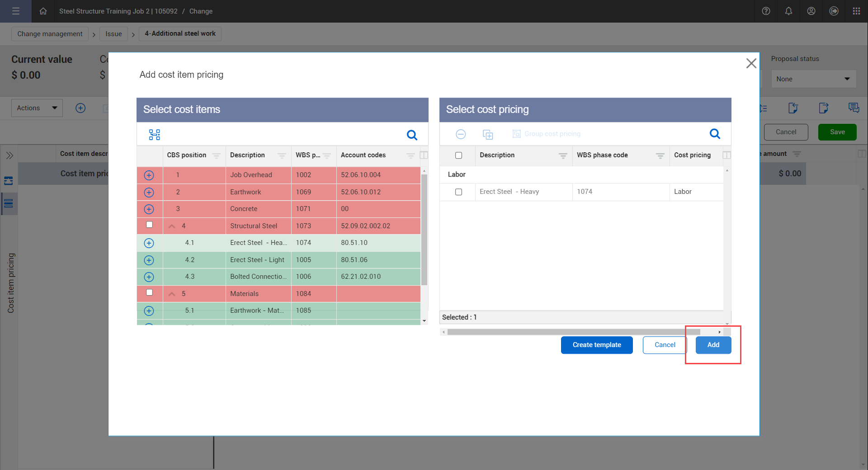The image size is (868, 470).
Task: Collapse the Structural Steel row 4
Action: (x=172, y=226)
